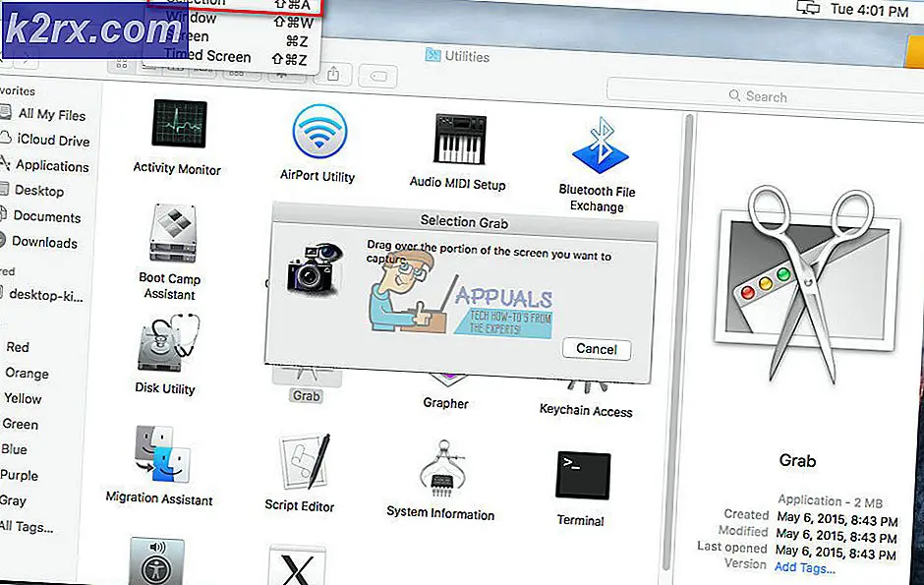Image resolution: width=924 pixels, height=585 pixels.
Task: Click the Selection Grab dialog title
Action: (x=464, y=222)
